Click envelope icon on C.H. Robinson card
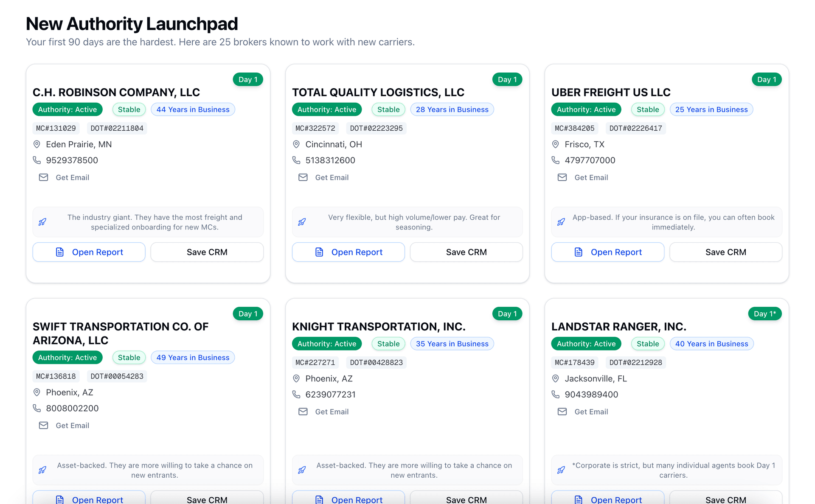This screenshot has height=504, width=815. tap(43, 177)
